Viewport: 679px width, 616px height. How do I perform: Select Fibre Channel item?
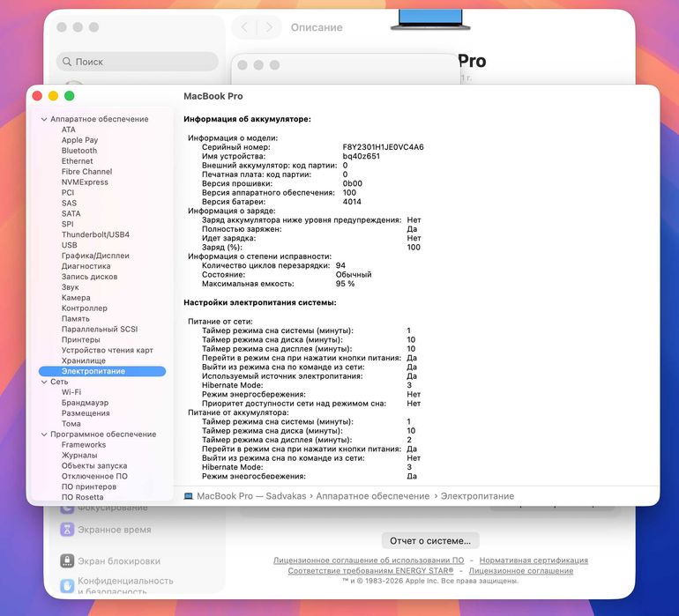pyautogui.click(x=86, y=172)
